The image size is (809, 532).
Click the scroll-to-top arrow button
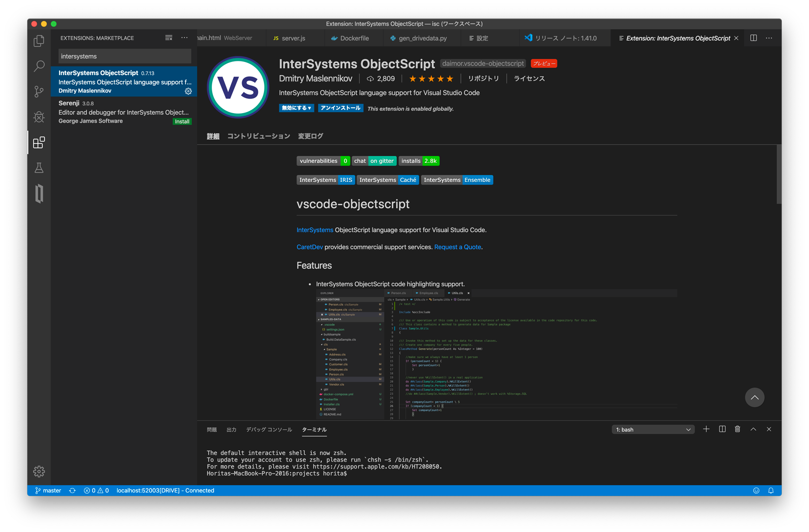[x=754, y=397]
